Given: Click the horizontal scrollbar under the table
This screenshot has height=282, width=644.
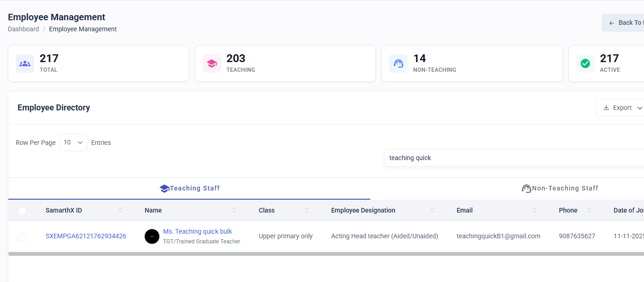Looking at the screenshot, I should click(326, 253).
